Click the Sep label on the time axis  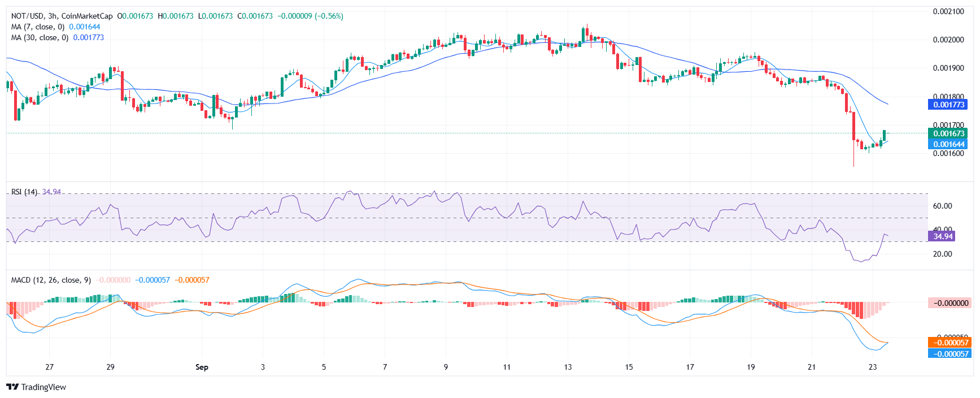point(202,367)
